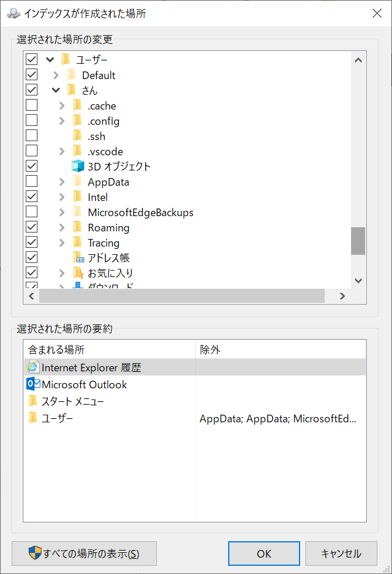Click the horizontal scroll left arrow
The image size is (392, 574).
32,296
